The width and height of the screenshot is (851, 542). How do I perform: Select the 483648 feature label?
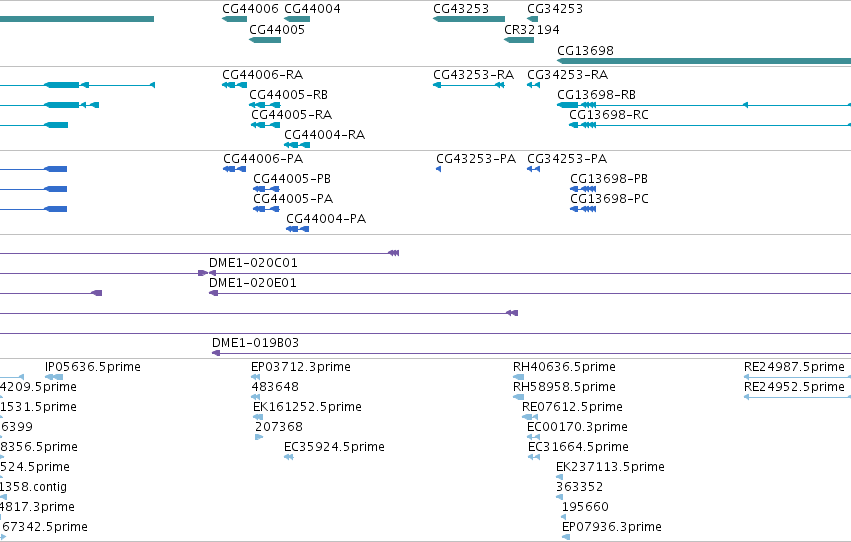coord(275,387)
